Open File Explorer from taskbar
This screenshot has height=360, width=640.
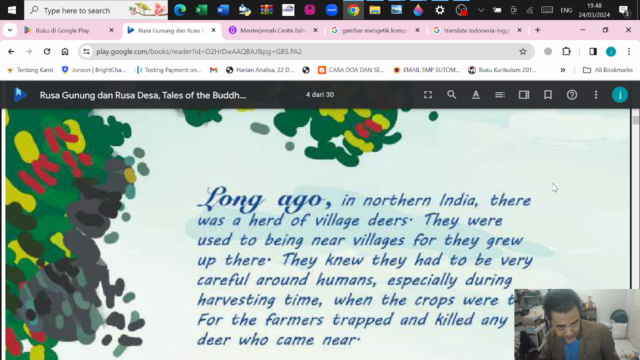375,10
